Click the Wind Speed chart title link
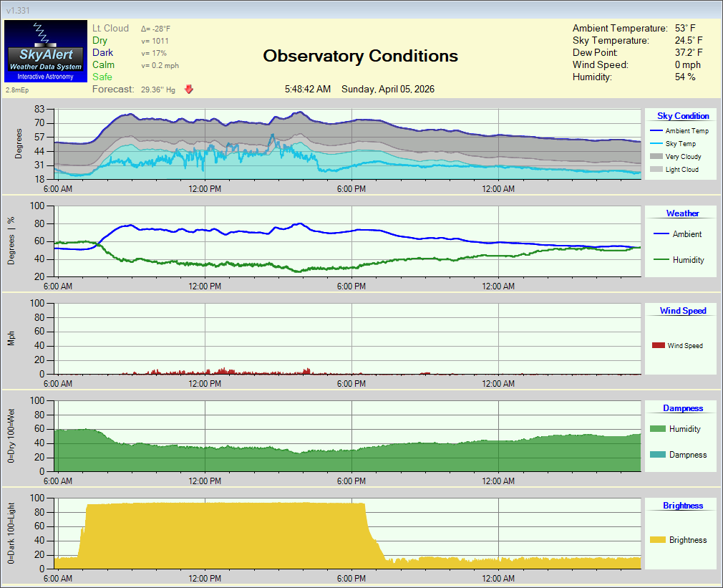This screenshot has height=588, width=723. pos(683,311)
